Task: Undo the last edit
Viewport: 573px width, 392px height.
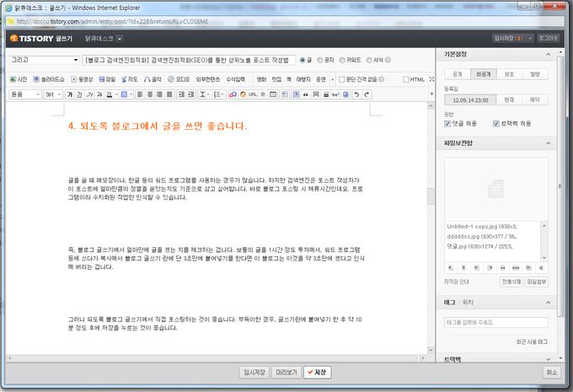Action: point(356,94)
